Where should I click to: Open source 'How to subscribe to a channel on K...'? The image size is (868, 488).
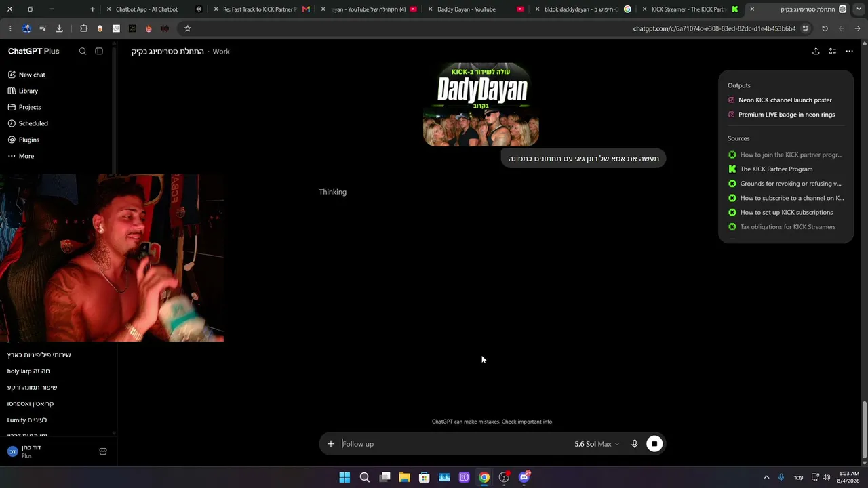(x=785, y=198)
